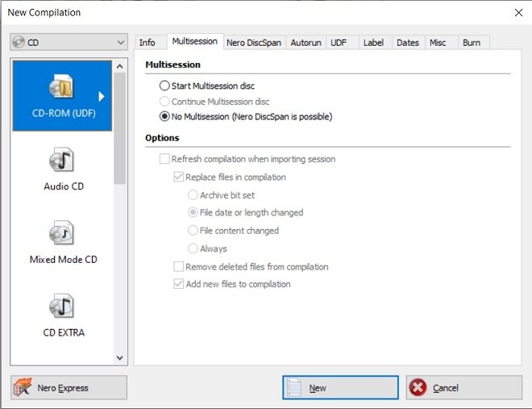Click the Nero Express button

click(x=69, y=387)
